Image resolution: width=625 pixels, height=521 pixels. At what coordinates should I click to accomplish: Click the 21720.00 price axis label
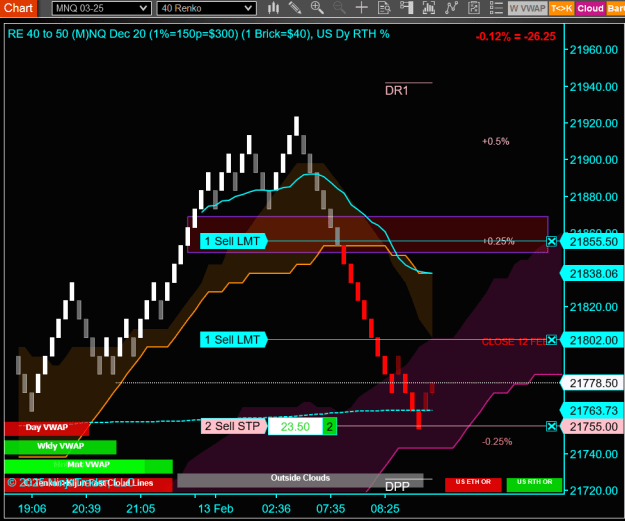point(594,491)
